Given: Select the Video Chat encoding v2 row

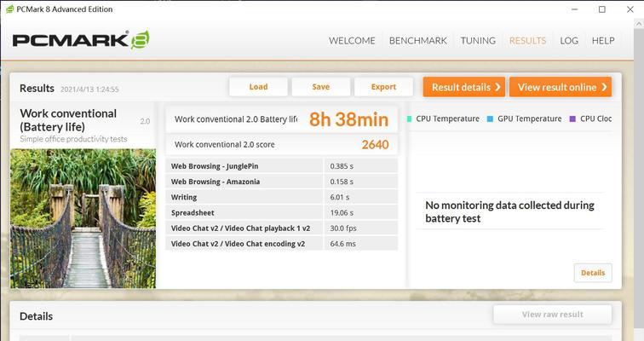Looking at the screenshot, I should (282, 244).
